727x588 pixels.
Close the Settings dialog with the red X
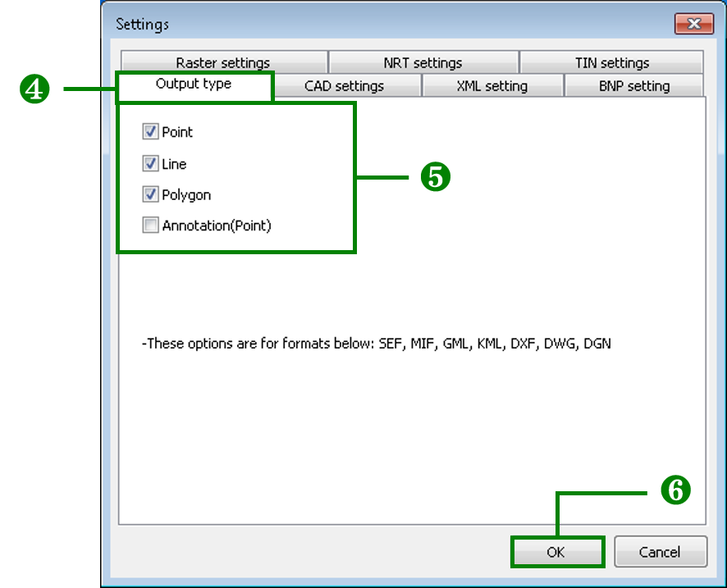(693, 24)
